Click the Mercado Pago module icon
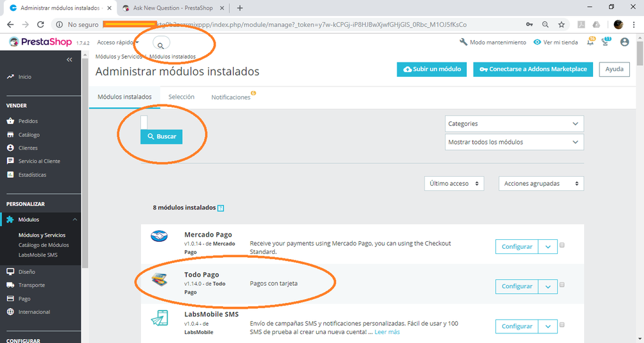This screenshot has height=343, width=644. click(159, 236)
